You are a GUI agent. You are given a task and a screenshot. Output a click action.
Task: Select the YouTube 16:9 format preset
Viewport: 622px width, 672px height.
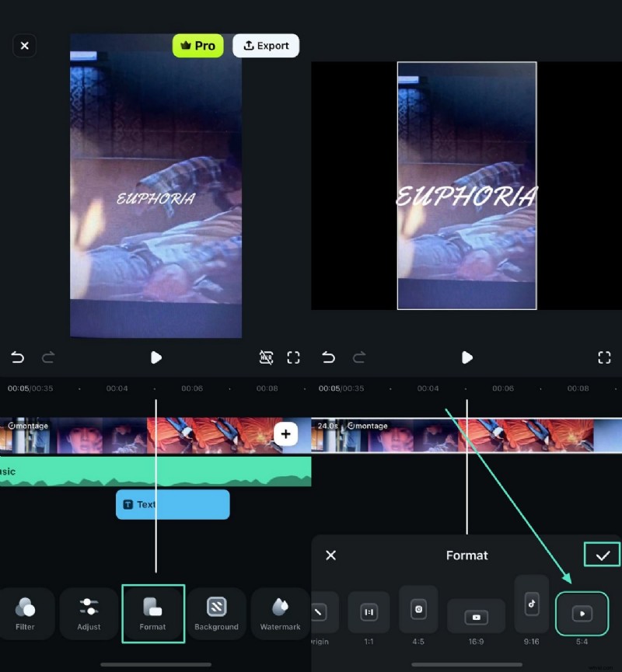click(x=475, y=614)
